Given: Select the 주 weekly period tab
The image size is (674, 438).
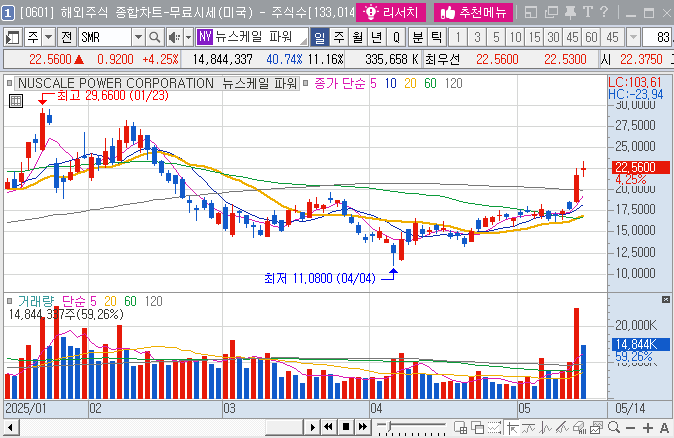Looking at the screenshot, I should [x=339, y=38].
